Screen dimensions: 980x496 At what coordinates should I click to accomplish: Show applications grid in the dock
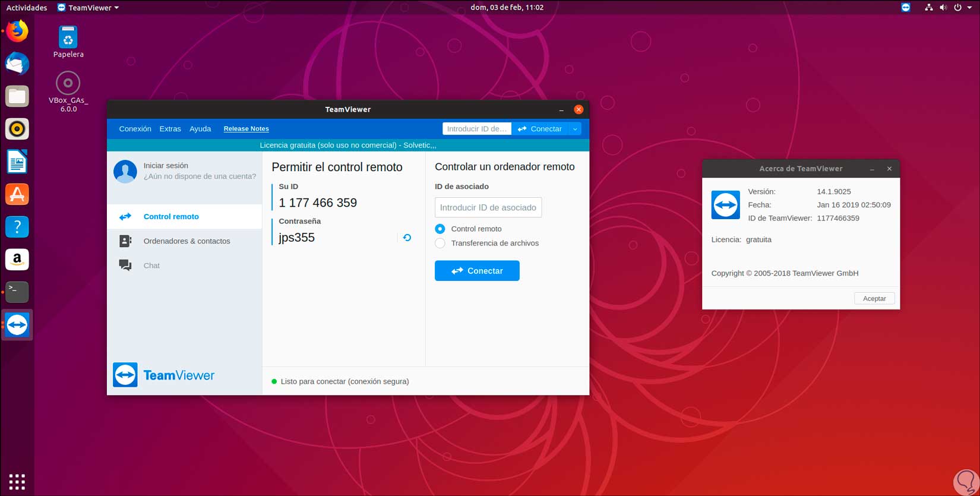17,482
